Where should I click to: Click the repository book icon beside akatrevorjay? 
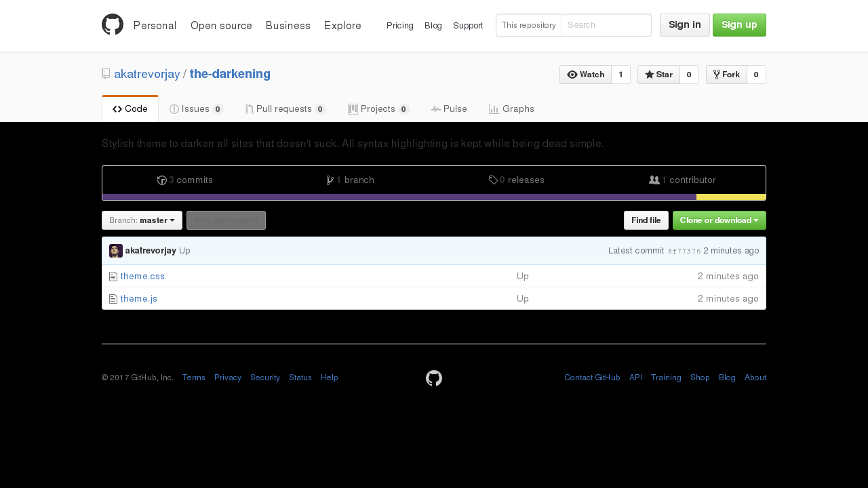tap(106, 74)
